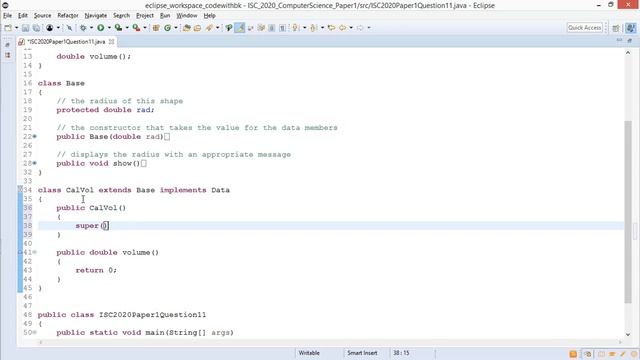Viewport: 640px width, 360px height.
Task: Click the Writable status bar entry
Action: click(309, 353)
